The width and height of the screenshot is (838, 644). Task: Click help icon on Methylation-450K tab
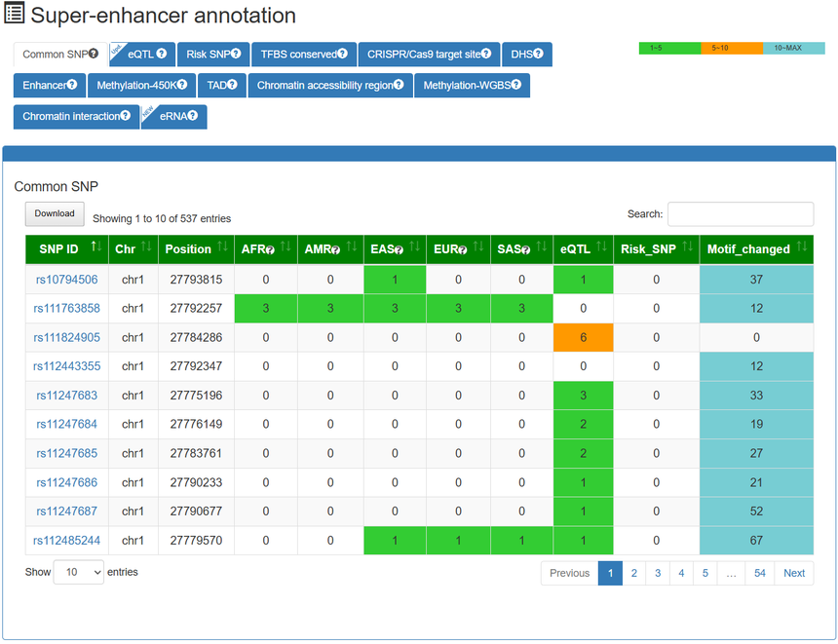182,86
